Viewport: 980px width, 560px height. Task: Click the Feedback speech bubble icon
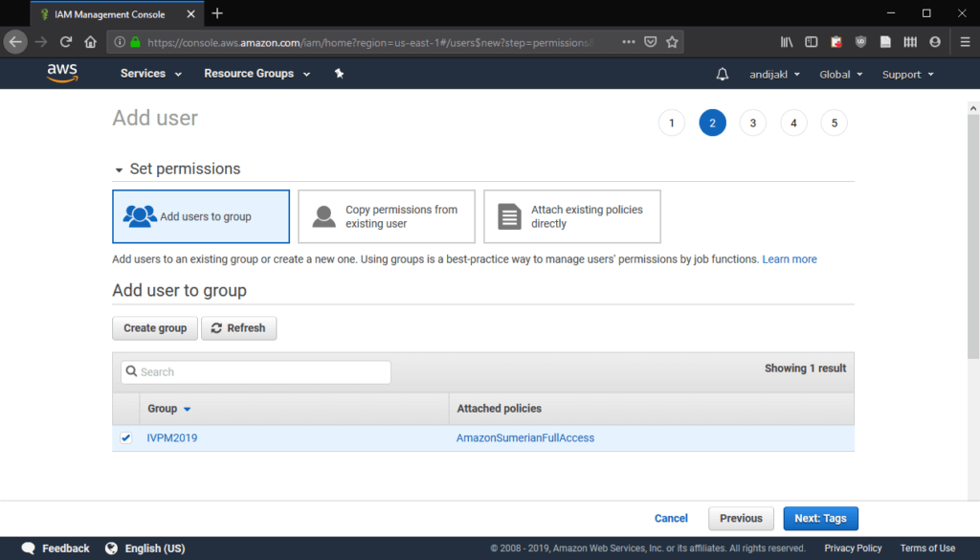(x=28, y=549)
